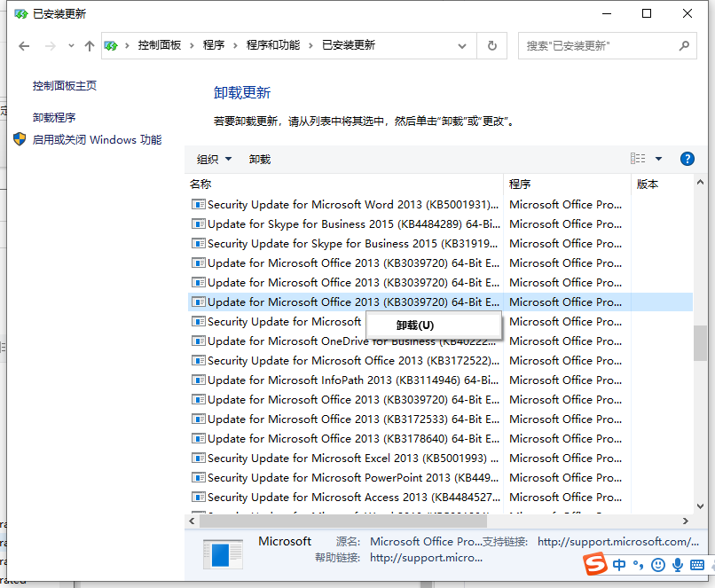Click the shield icon beside Windows 功能
This screenshot has height=588, width=715.
(20, 139)
